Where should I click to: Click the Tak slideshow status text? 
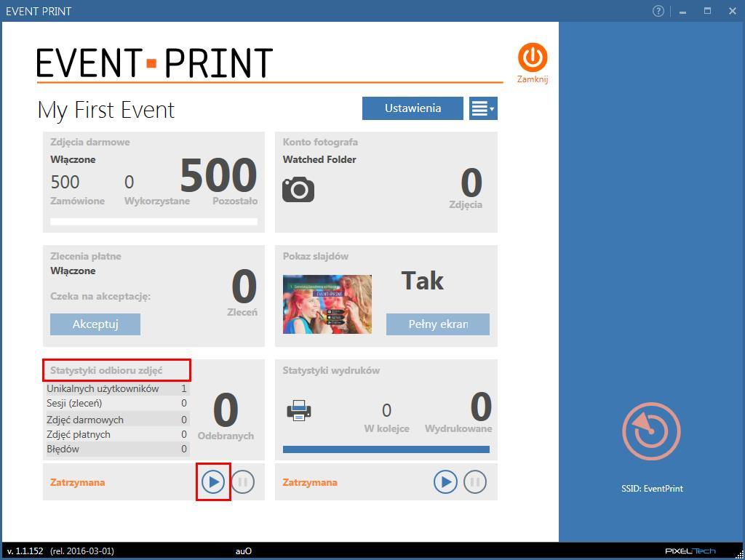click(x=423, y=280)
